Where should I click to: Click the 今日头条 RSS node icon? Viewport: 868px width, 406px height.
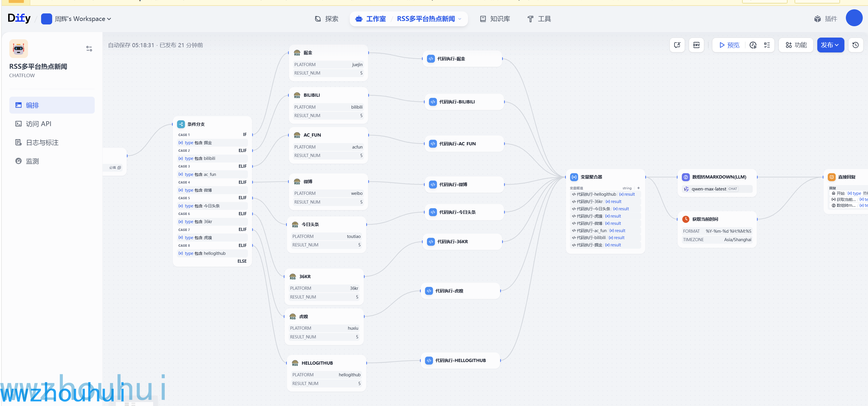295,225
